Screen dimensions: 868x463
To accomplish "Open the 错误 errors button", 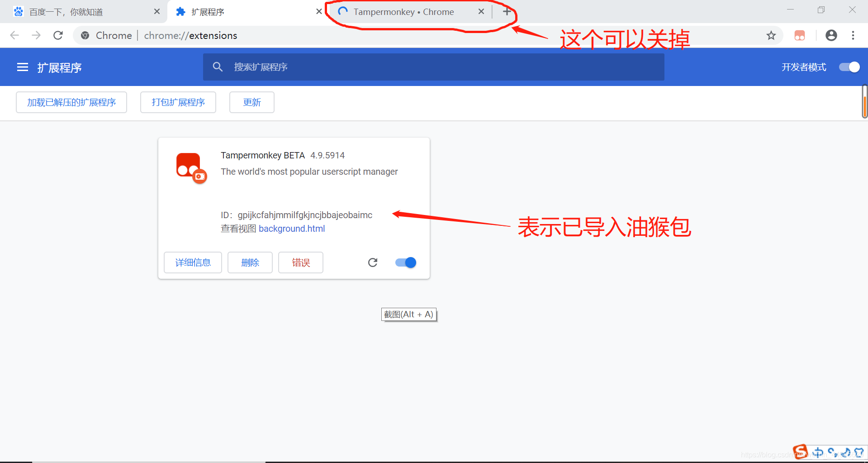I will click(x=301, y=263).
